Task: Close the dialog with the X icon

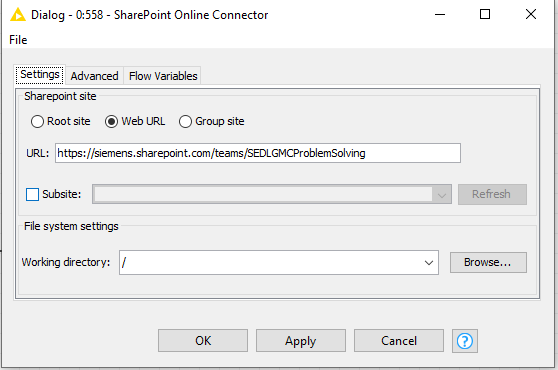Action: [531, 15]
